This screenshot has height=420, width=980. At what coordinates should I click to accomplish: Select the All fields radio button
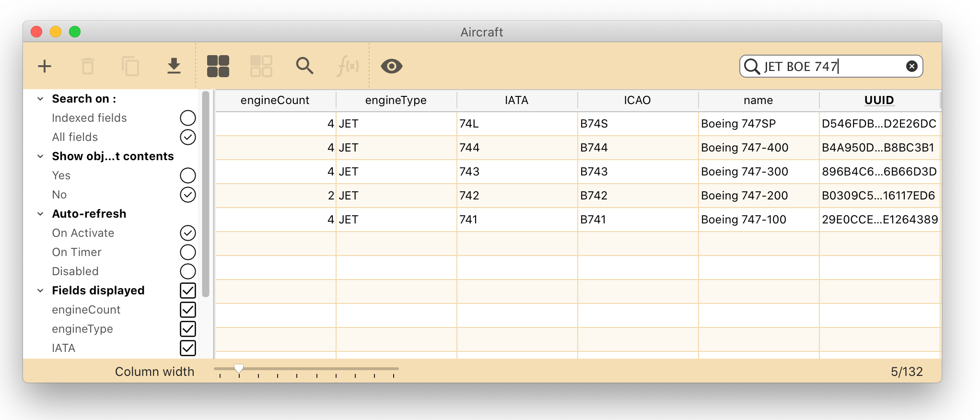[x=188, y=137]
